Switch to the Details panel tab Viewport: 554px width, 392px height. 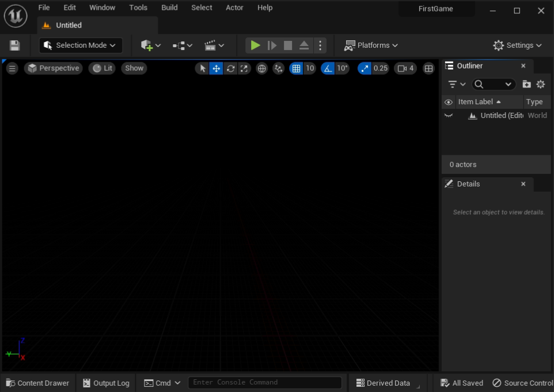pos(468,184)
